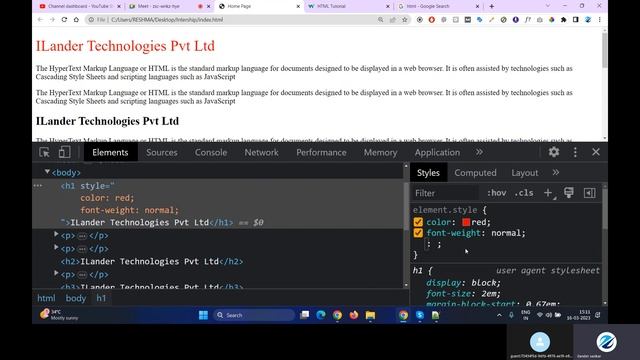The image size is (640, 360).
Task: Click the ellipsis actions beside the selected h1 node
Action: pos(38,186)
